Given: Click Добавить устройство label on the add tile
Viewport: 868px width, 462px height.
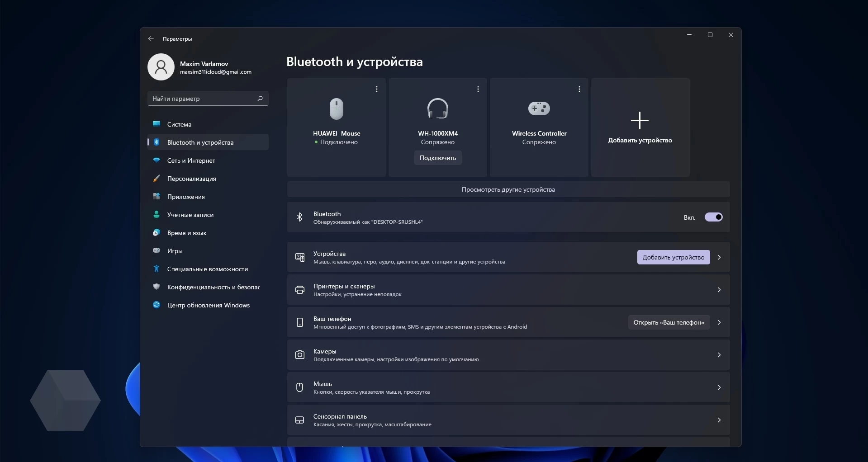Looking at the screenshot, I should pos(640,140).
